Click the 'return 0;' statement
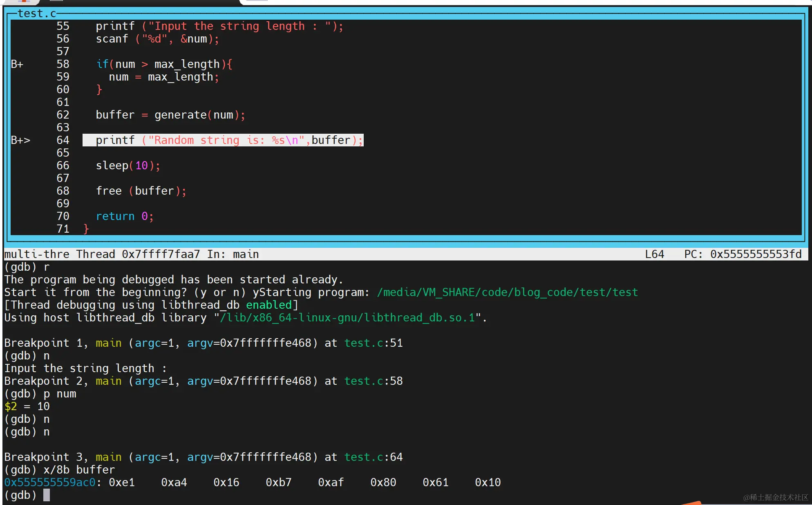This screenshot has width=812, height=505. click(125, 216)
